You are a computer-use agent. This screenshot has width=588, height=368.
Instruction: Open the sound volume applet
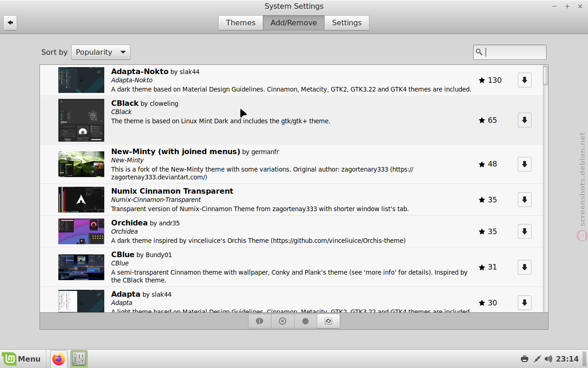pos(548,359)
